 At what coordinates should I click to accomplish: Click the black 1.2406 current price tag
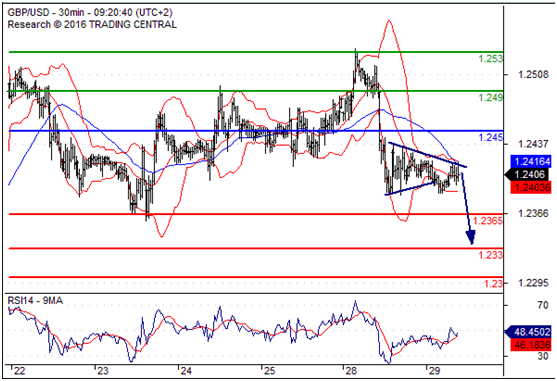click(x=528, y=174)
